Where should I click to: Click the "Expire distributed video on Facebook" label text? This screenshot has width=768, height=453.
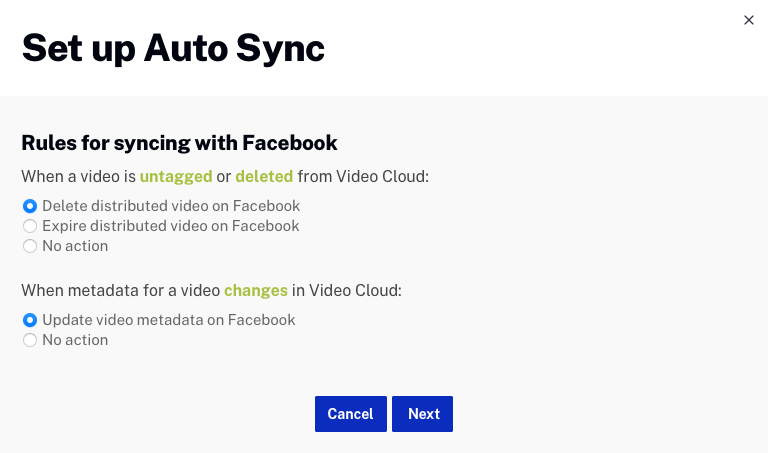[x=171, y=226]
